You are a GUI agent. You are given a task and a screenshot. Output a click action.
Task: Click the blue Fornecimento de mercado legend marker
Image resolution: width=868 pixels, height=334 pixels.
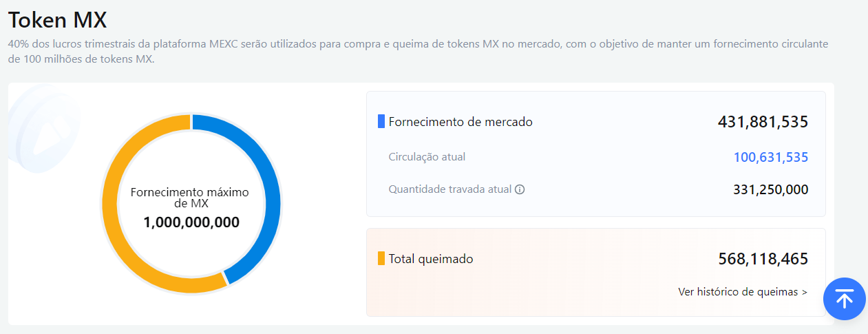(381, 122)
